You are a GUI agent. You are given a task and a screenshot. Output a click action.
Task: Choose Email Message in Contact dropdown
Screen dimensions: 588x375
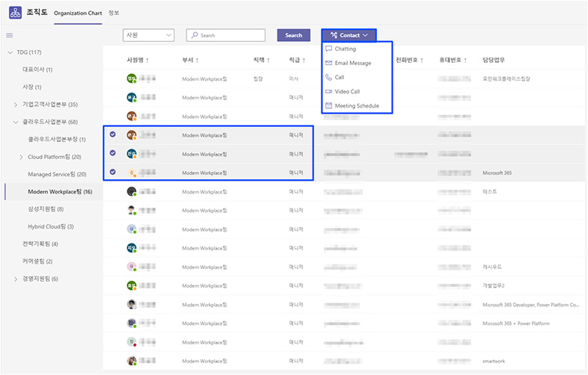point(353,63)
